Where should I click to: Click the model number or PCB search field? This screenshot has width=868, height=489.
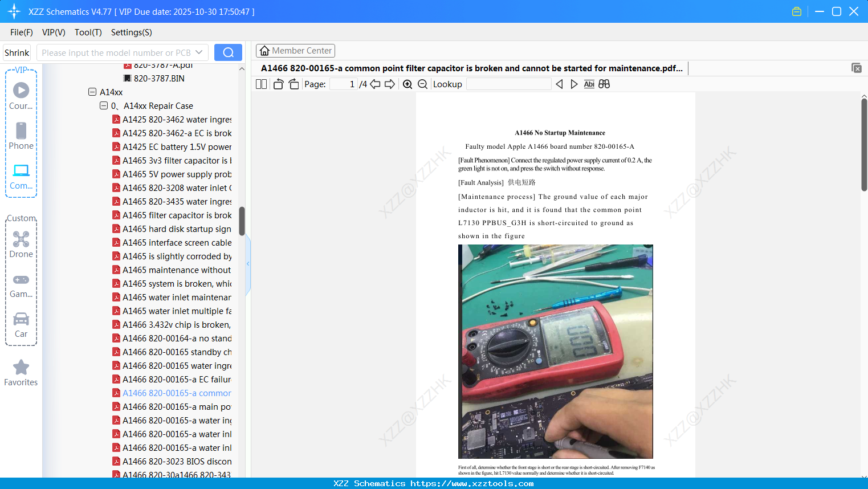(x=116, y=52)
